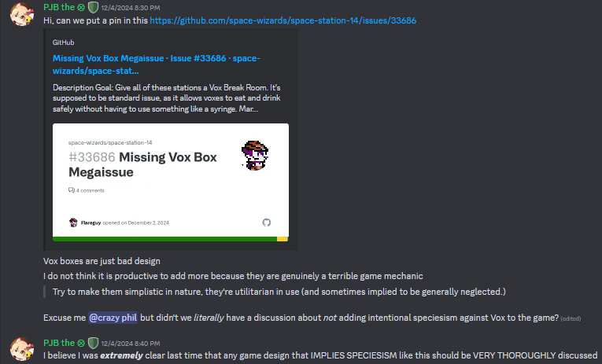This screenshot has width=602, height=364.
Task: Click the 12/4/2024 8:40 PM timestamp
Action: (131, 344)
